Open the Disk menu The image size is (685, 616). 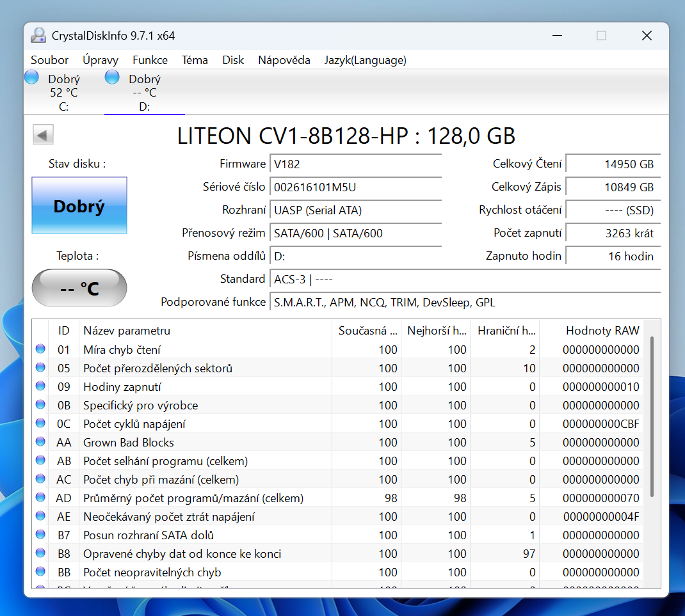click(233, 59)
